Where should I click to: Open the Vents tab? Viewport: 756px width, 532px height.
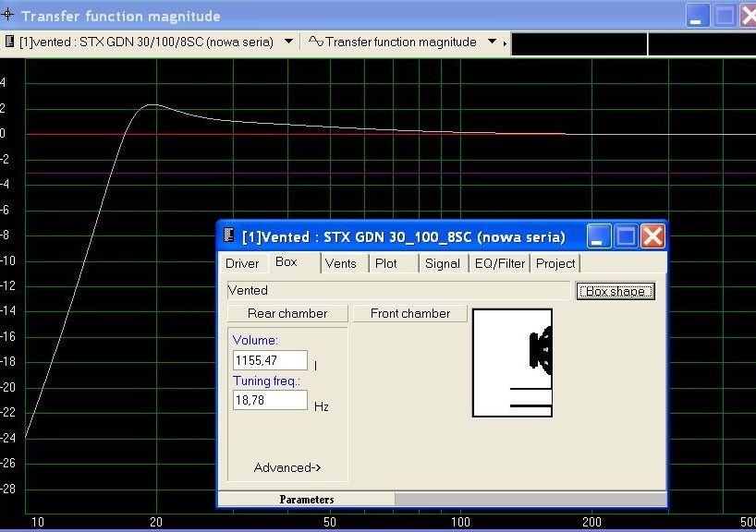340,263
